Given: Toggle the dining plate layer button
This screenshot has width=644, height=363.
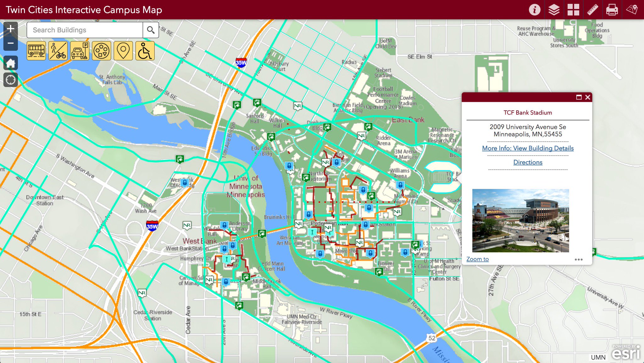Looking at the screenshot, I should pos(101,51).
